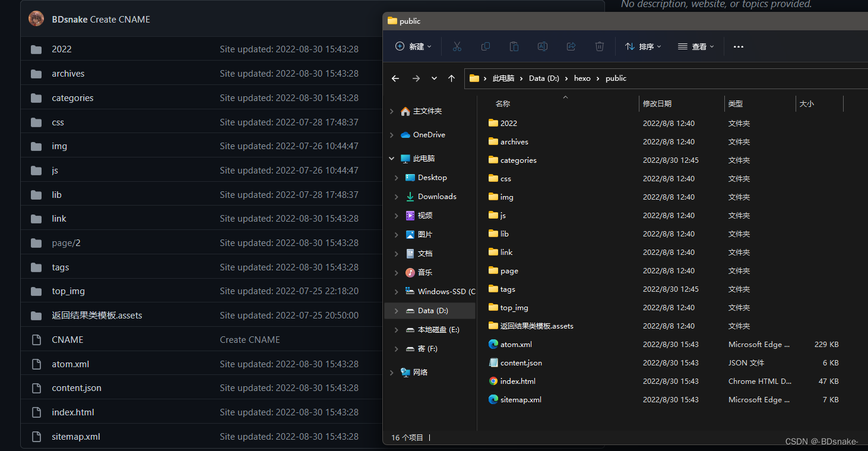Click the Share icon in the toolbar

coord(571,46)
